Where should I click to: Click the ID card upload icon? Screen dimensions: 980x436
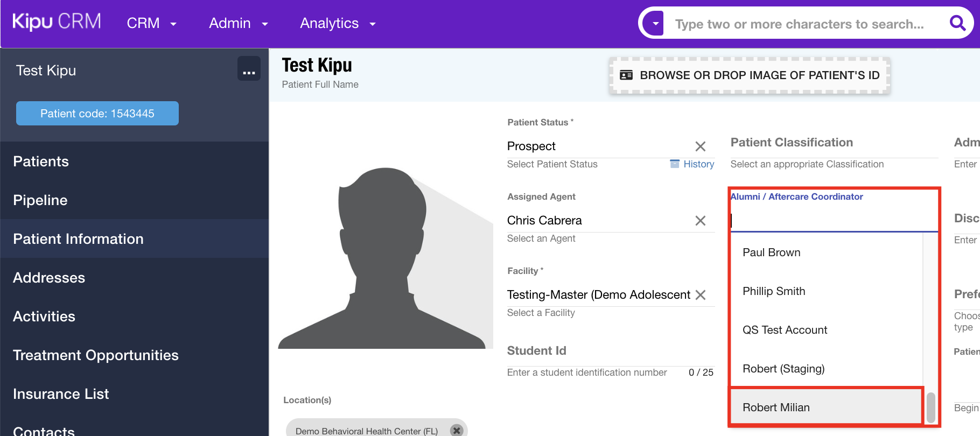coord(626,75)
